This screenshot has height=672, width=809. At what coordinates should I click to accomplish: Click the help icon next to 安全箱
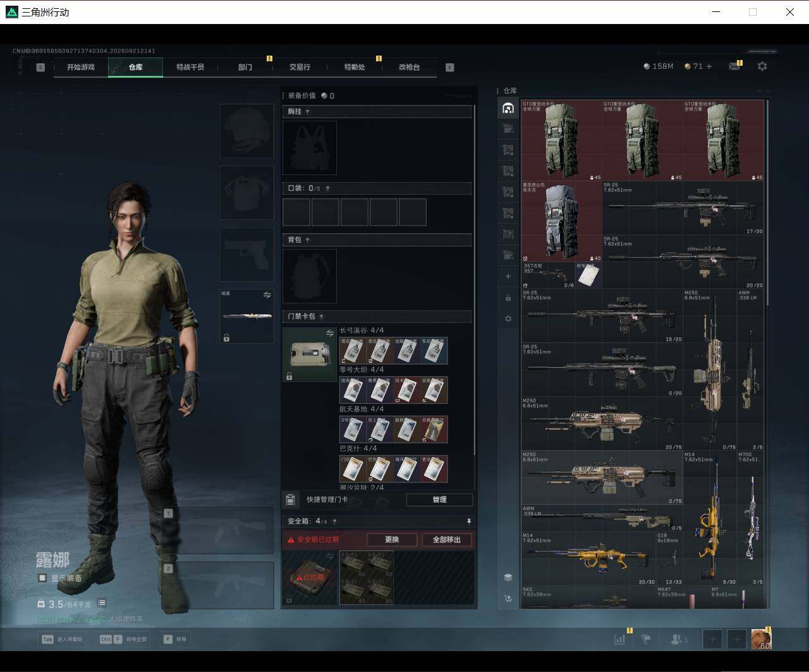click(334, 522)
